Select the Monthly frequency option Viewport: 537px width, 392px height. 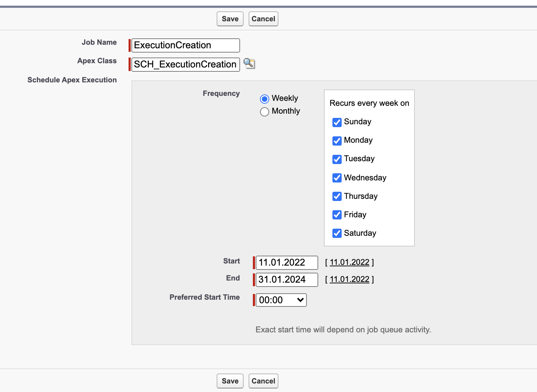point(265,112)
